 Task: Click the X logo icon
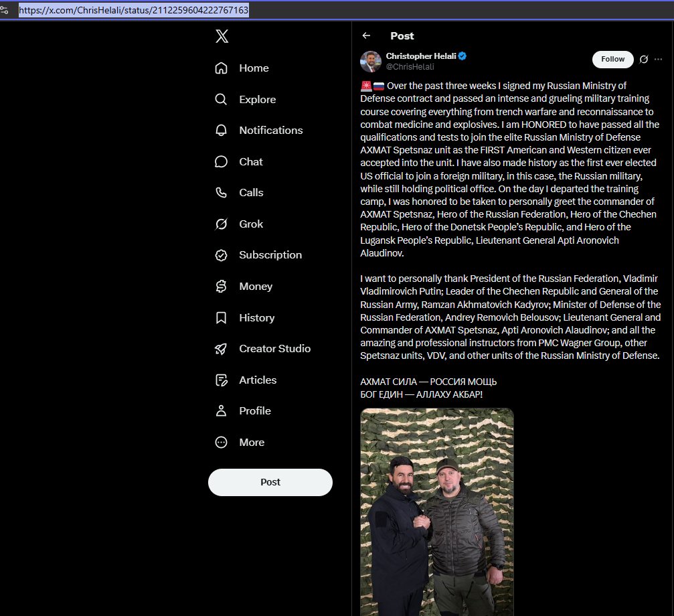(222, 36)
